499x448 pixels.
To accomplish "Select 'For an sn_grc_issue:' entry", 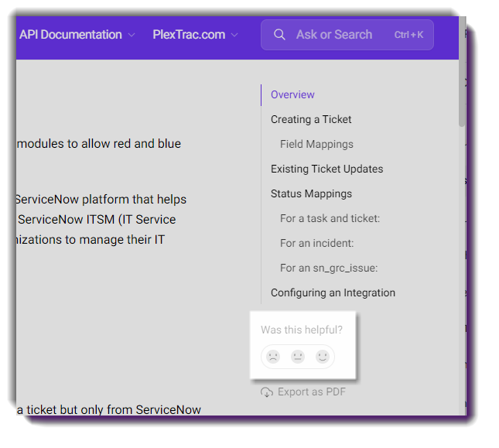I will click(x=329, y=268).
